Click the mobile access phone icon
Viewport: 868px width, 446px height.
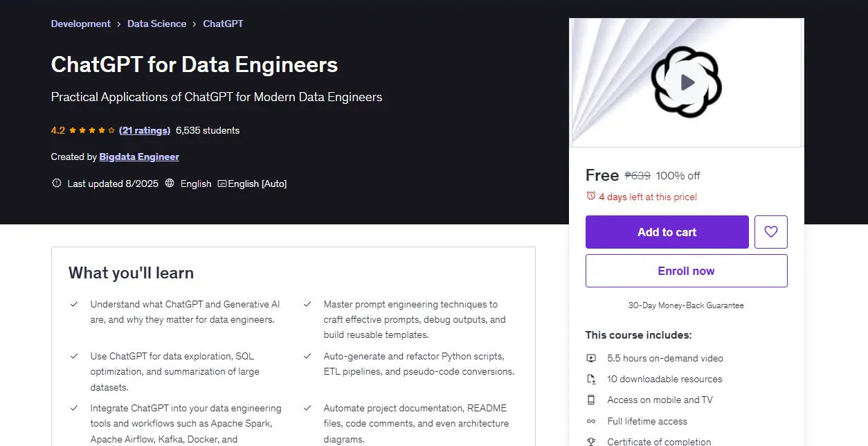pos(591,400)
